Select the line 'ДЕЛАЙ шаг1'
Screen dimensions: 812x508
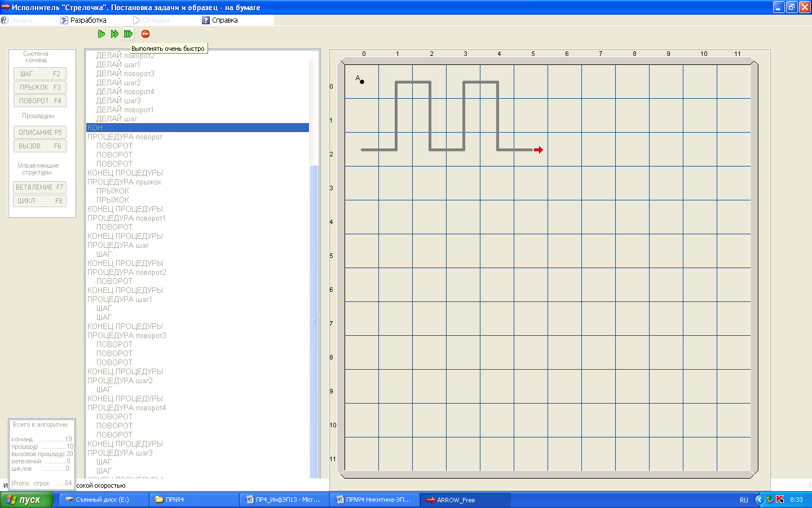tap(118, 64)
